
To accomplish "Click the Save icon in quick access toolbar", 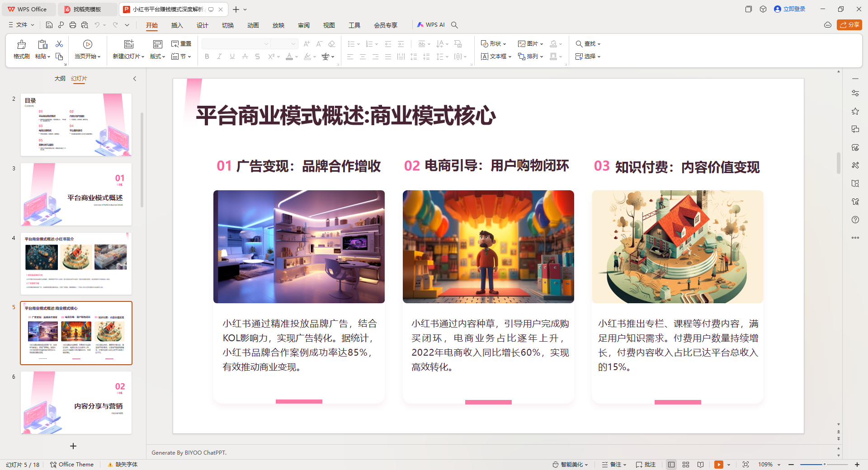I will click(x=49, y=25).
